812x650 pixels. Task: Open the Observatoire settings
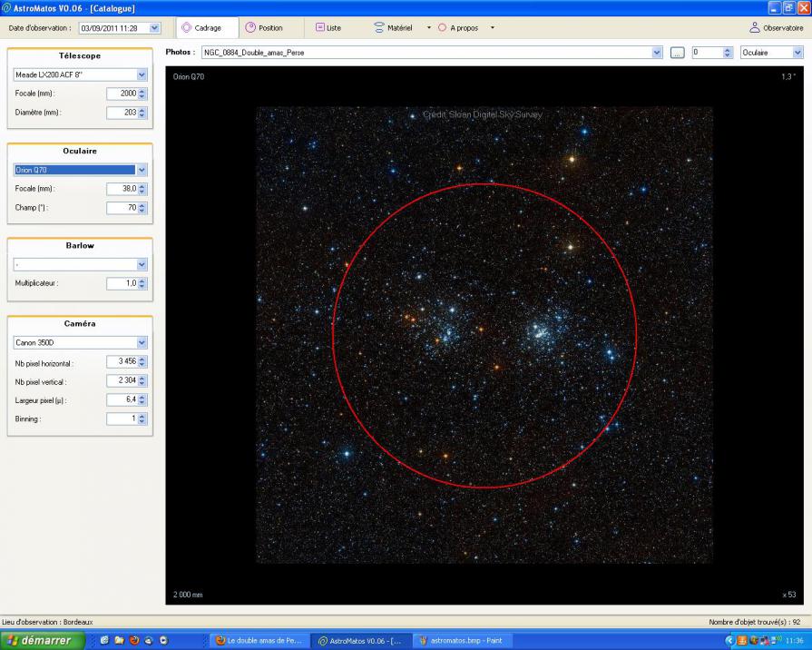tap(777, 28)
